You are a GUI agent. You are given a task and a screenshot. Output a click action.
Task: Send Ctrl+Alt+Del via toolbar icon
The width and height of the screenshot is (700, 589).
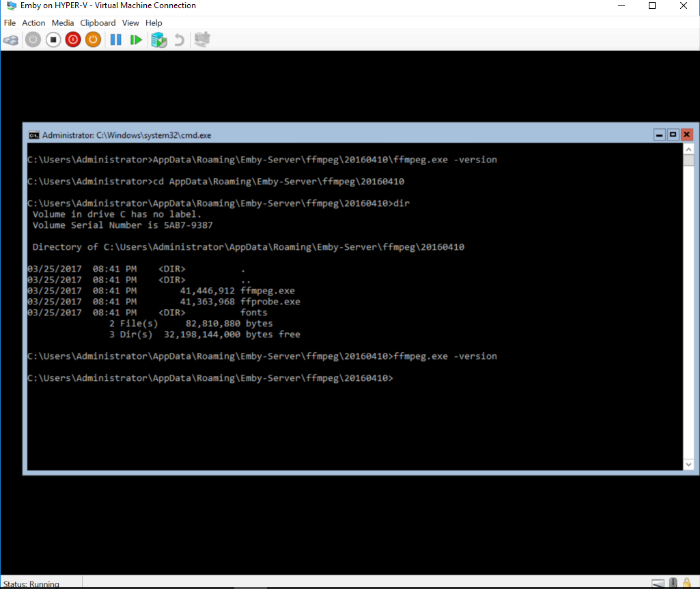pos(11,40)
